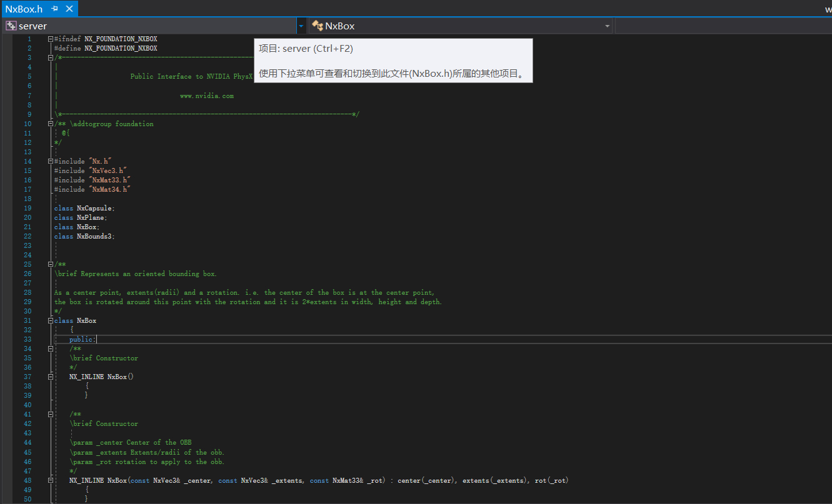Click the www.nvidia.com text in comment
Screen dimensions: 832x504
pos(206,96)
